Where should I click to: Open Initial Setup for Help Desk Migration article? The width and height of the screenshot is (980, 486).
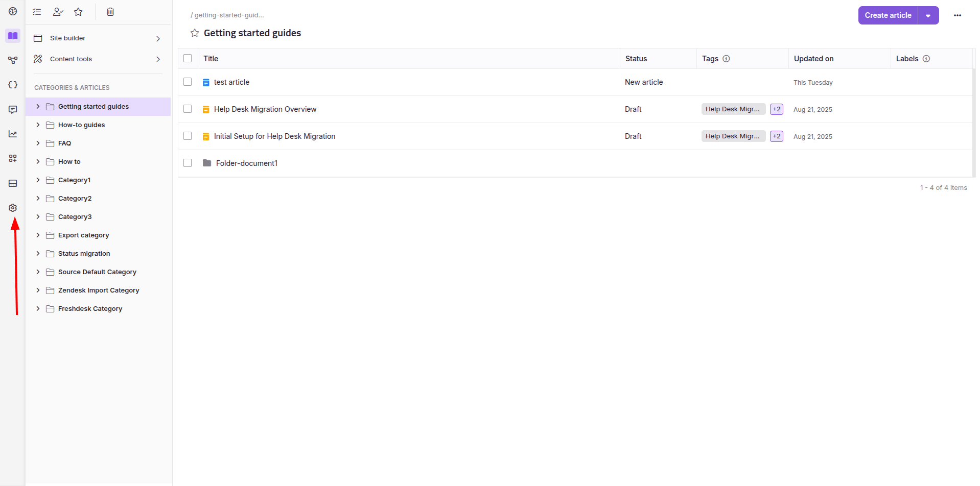pos(274,136)
